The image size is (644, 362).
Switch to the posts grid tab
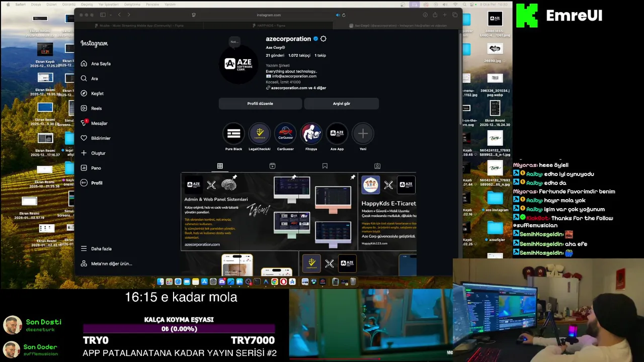(x=220, y=166)
